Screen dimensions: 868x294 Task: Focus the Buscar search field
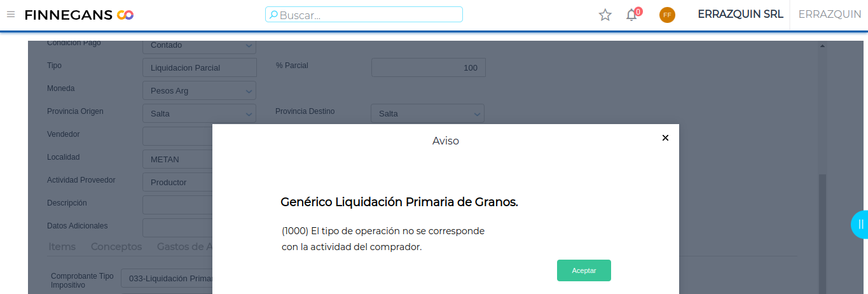[369, 15]
